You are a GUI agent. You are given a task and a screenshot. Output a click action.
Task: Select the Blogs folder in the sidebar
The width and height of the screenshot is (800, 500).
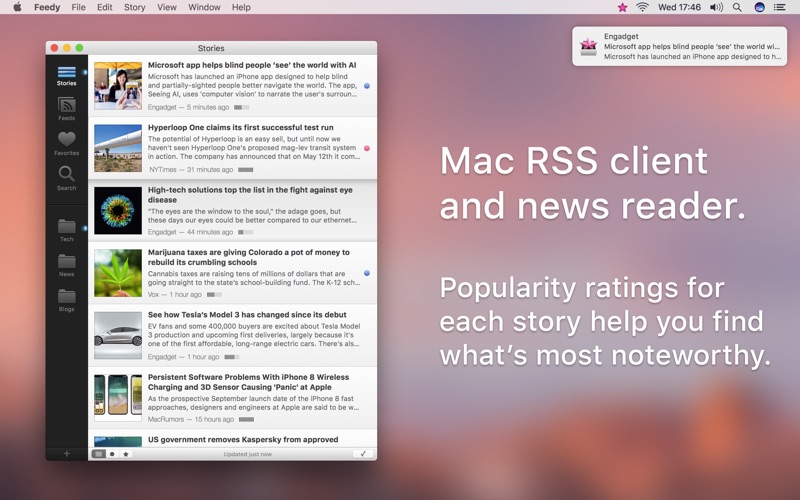point(66,301)
